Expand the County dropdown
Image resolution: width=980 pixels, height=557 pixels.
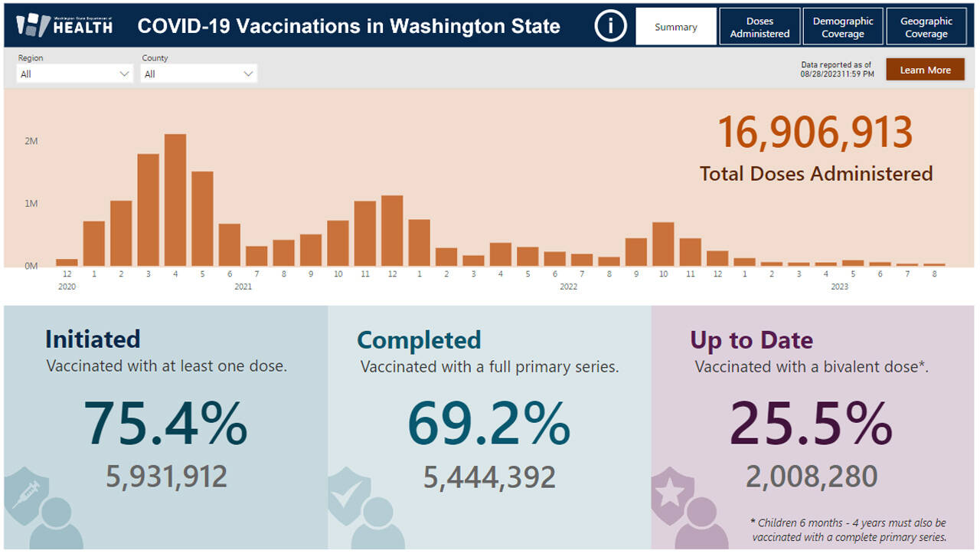coord(199,74)
